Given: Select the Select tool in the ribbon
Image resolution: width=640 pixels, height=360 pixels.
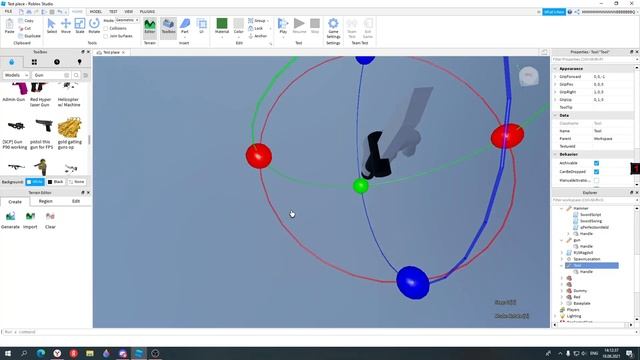Looking at the screenshot, I should 51,26.
